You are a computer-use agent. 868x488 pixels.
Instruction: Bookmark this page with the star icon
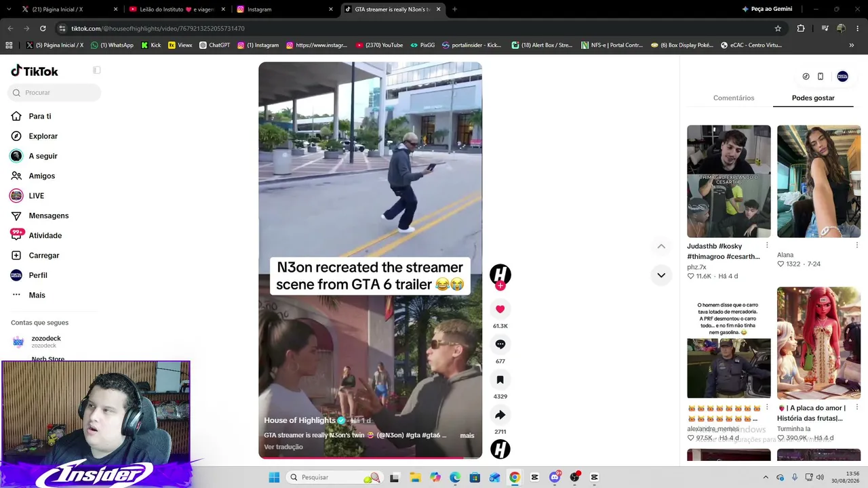[778, 28]
